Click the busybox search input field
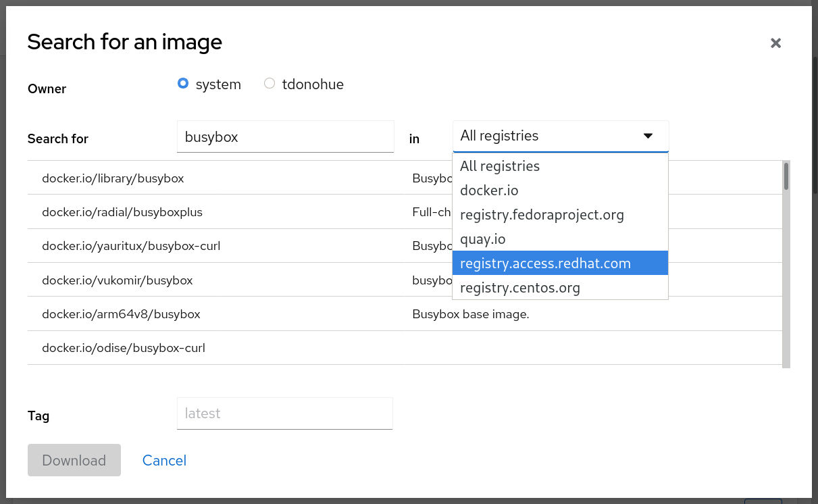The image size is (818, 504). pyautogui.click(x=285, y=136)
